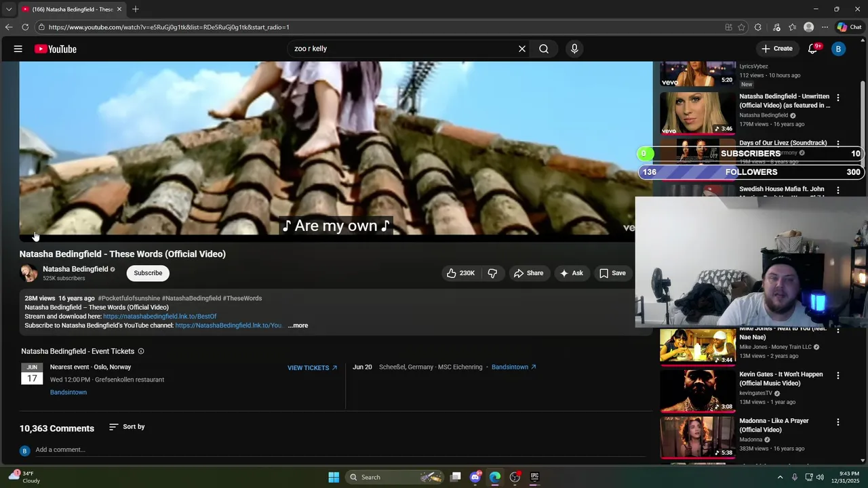Open options for Days of Our Livez
This screenshot has width=868, height=488.
838,144
